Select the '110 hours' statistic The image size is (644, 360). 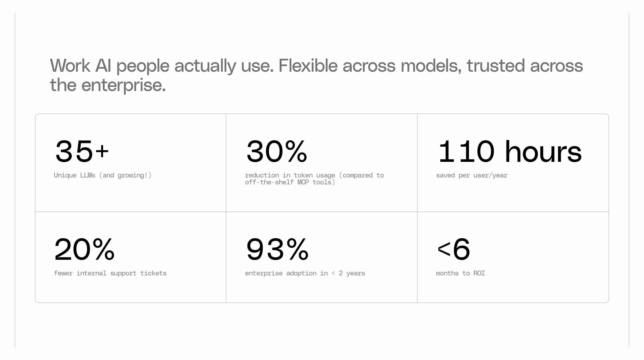pyautogui.click(x=510, y=151)
